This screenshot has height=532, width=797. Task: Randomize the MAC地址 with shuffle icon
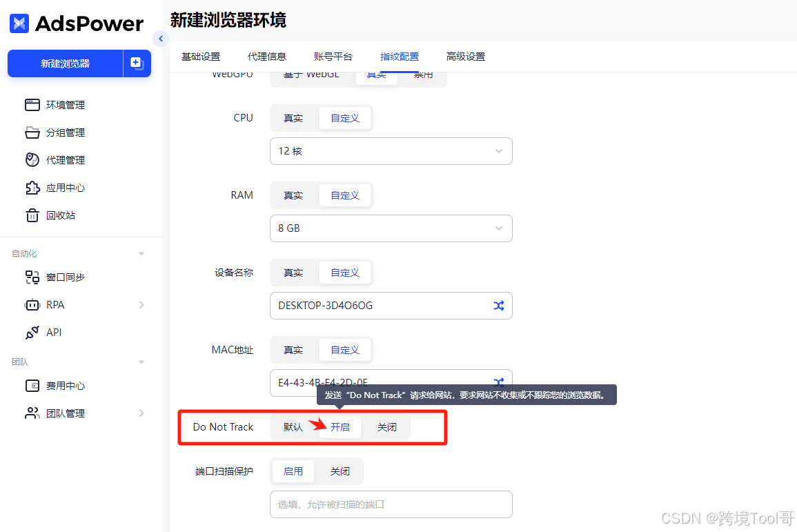[499, 382]
